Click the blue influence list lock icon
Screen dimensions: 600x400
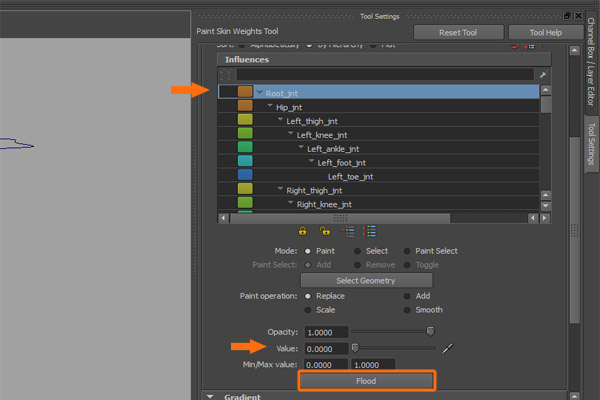pos(370,230)
